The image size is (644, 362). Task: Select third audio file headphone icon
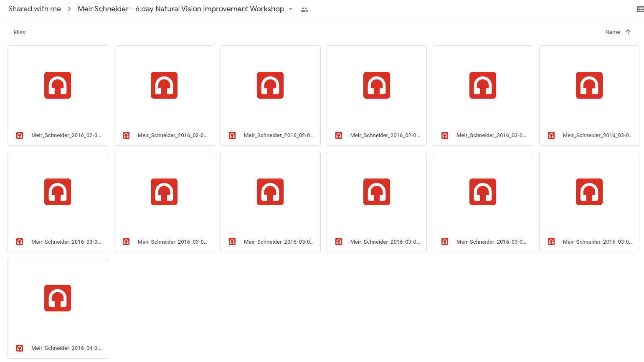click(270, 85)
